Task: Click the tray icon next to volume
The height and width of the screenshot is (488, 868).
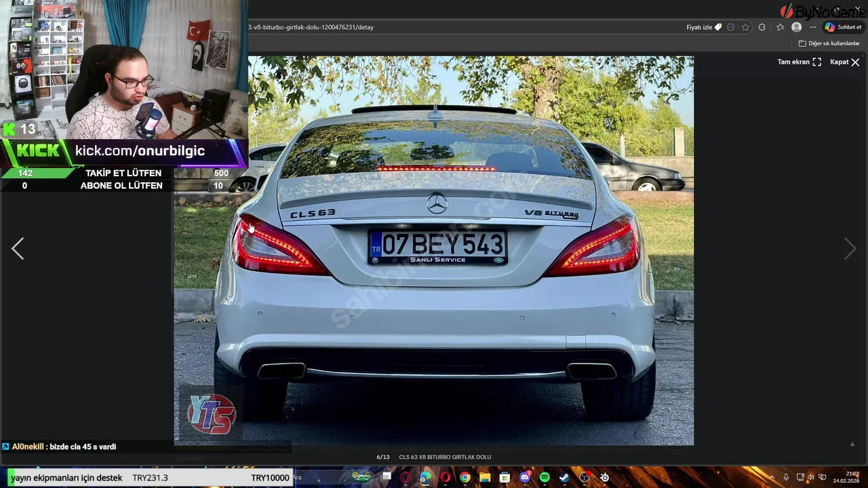Action: [x=822, y=477]
